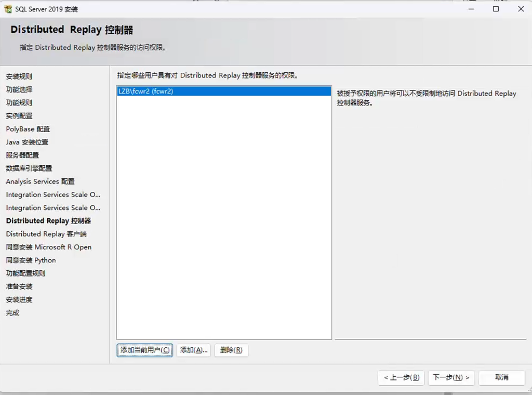The image size is (532, 395).
Task: Select the 安装进度 step
Action: (19, 300)
